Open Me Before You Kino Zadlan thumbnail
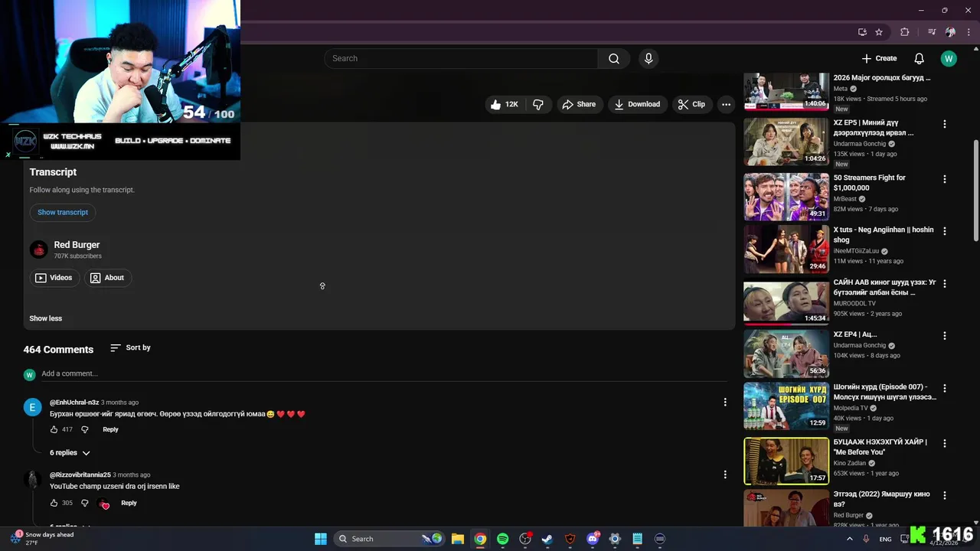Image resolution: width=980 pixels, height=551 pixels. point(786,461)
